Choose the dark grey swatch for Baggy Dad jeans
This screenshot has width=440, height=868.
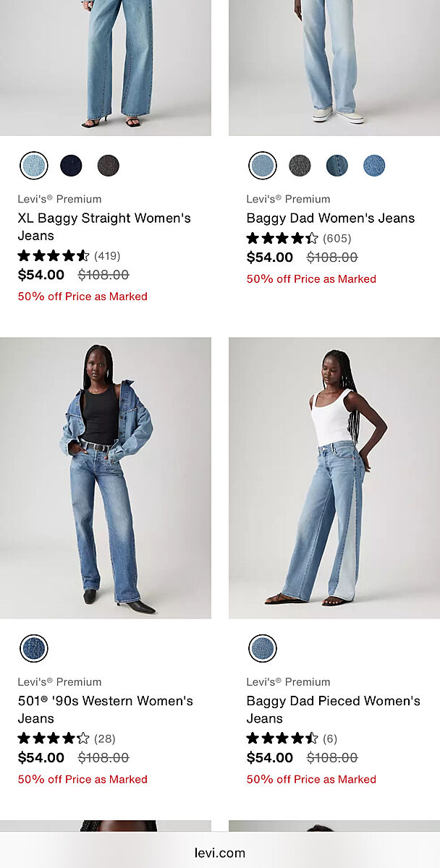[300, 166]
